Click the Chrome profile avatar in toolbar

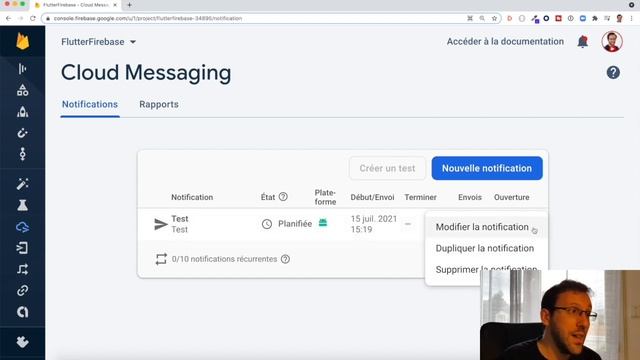[x=619, y=18]
